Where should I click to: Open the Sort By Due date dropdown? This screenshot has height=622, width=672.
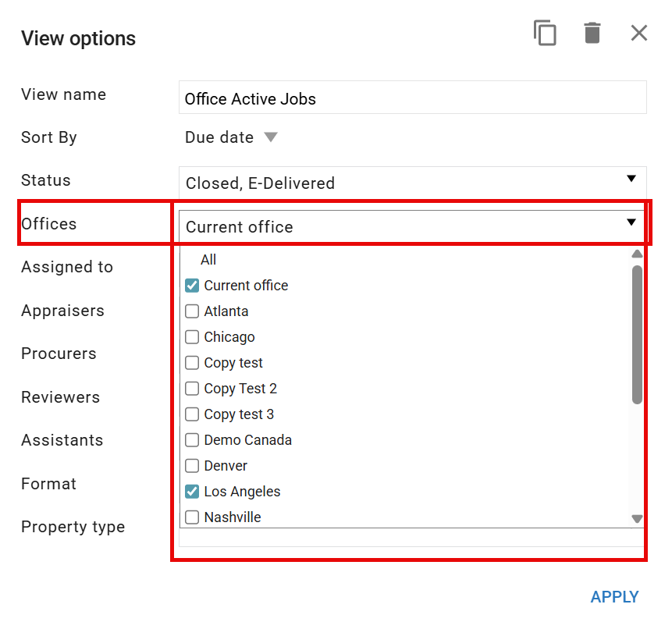click(232, 137)
